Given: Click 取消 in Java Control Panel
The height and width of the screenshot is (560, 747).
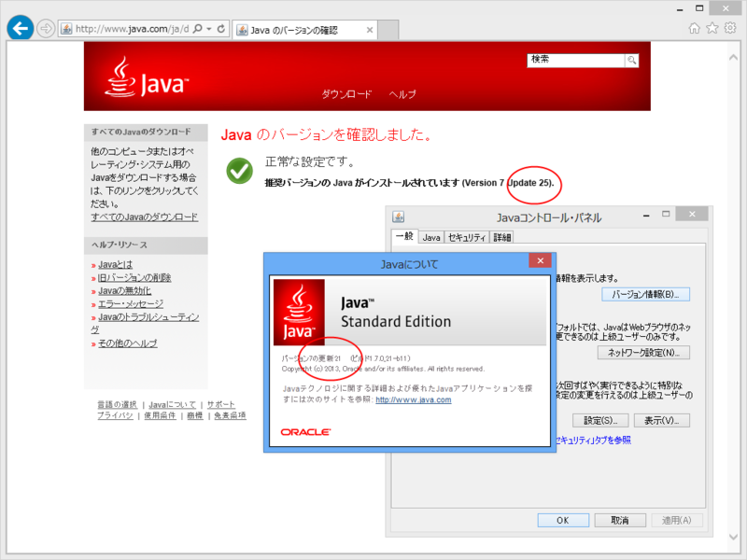Looking at the screenshot, I should [x=620, y=521].
